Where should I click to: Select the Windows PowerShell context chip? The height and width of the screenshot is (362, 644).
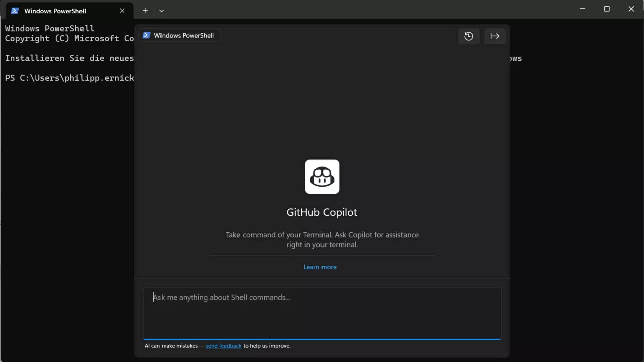click(180, 35)
